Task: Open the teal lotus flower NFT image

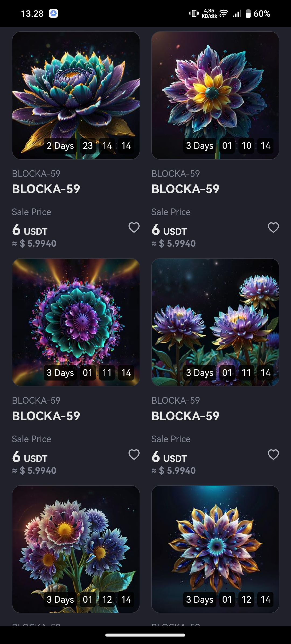Action: [x=76, y=89]
